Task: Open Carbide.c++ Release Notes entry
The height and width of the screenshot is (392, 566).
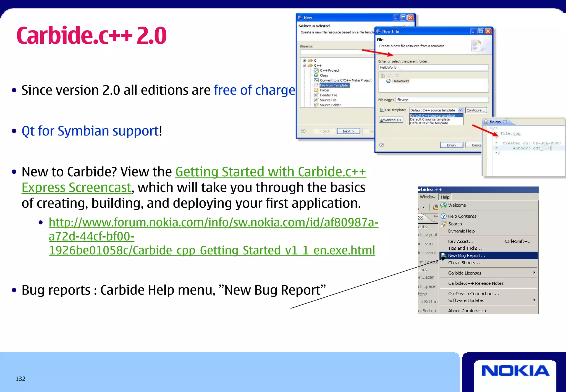Action: tap(489, 283)
